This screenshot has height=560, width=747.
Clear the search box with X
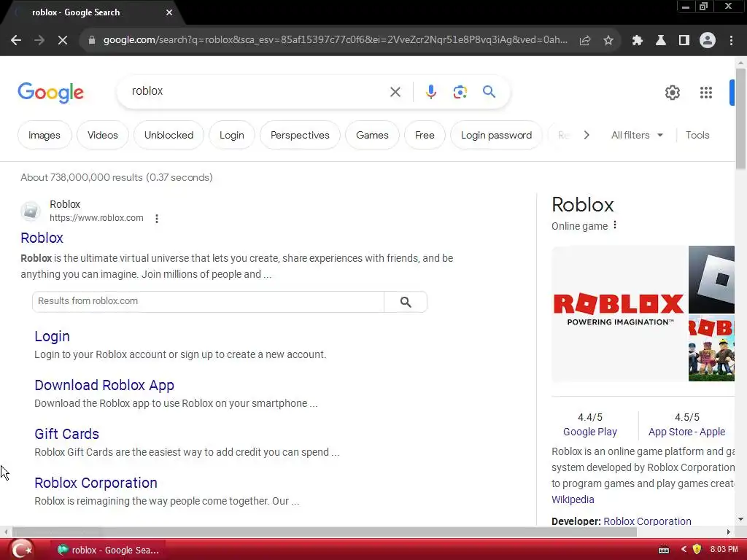click(x=395, y=92)
